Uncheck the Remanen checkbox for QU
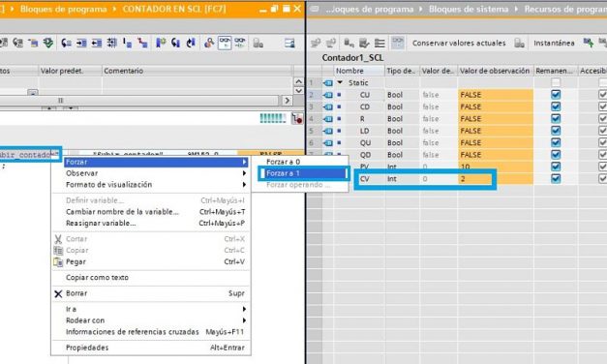Viewport: 607px width, 364px height. point(556,142)
